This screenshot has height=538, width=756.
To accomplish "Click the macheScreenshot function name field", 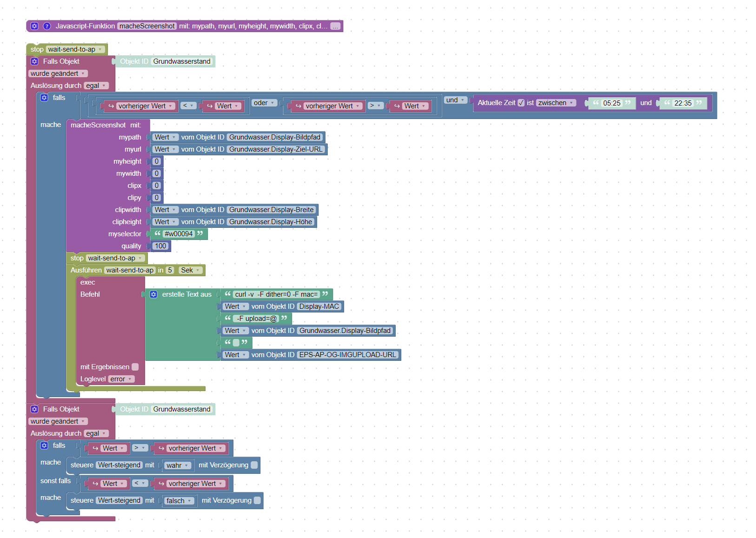I will [147, 26].
